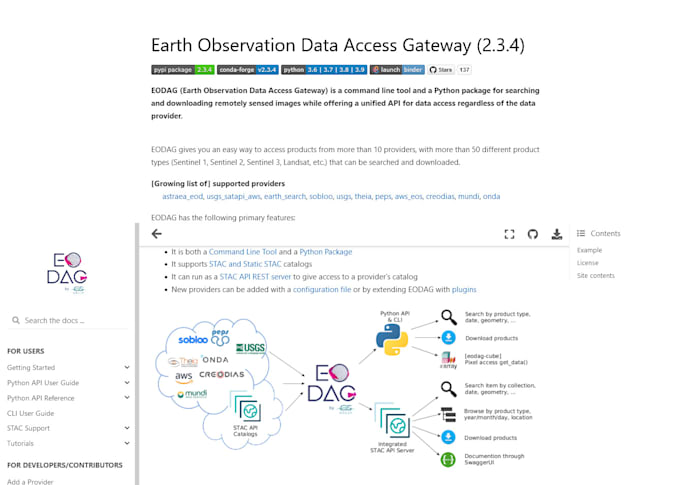This screenshot has height=485, width=680.
Task: Click the mundi logo in diagram
Action: coord(192,393)
